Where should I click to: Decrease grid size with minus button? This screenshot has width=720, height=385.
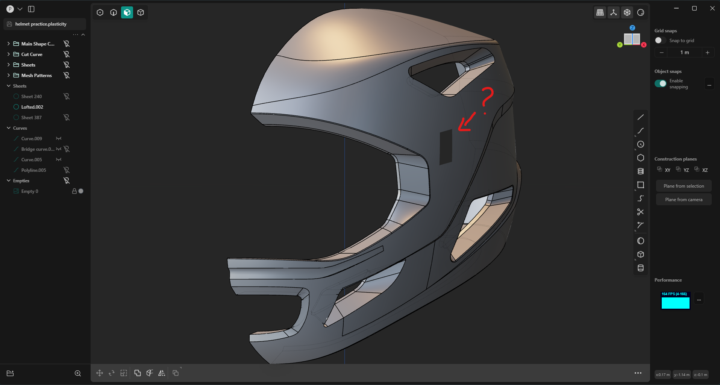[662, 52]
